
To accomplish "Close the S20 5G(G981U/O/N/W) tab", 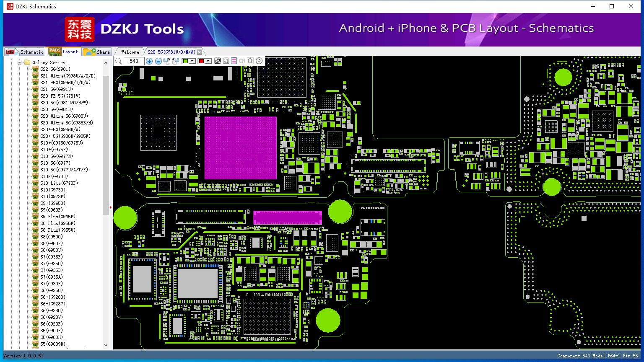I will coord(200,52).
